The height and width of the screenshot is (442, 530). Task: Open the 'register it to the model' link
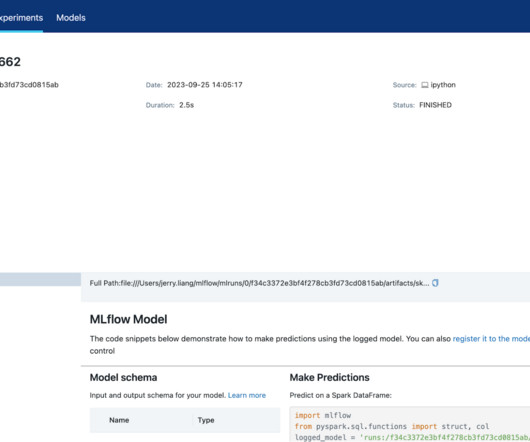(x=491, y=339)
